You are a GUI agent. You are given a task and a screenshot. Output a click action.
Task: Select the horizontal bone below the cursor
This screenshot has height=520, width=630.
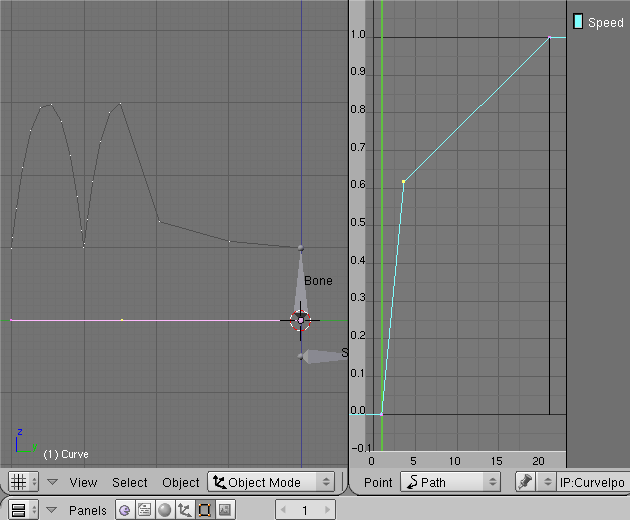click(x=323, y=356)
